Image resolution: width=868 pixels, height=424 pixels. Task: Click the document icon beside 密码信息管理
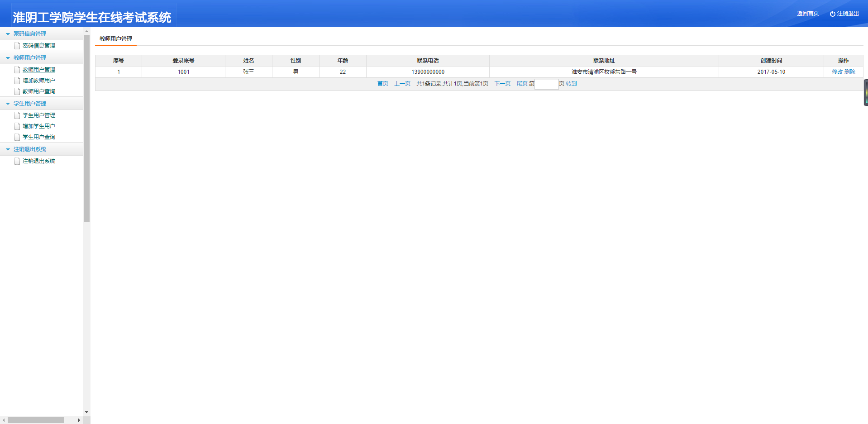click(x=17, y=46)
